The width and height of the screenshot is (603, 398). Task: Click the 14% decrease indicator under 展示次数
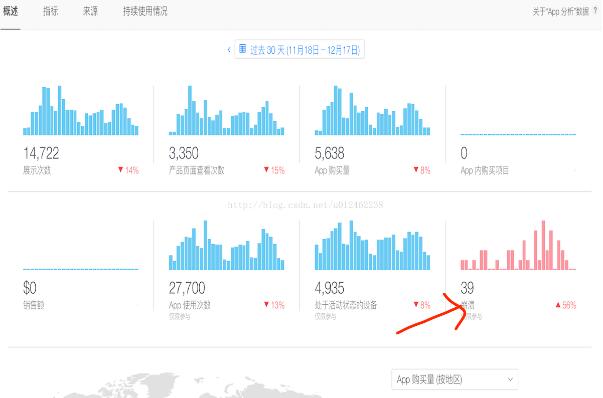pos(128,170)
